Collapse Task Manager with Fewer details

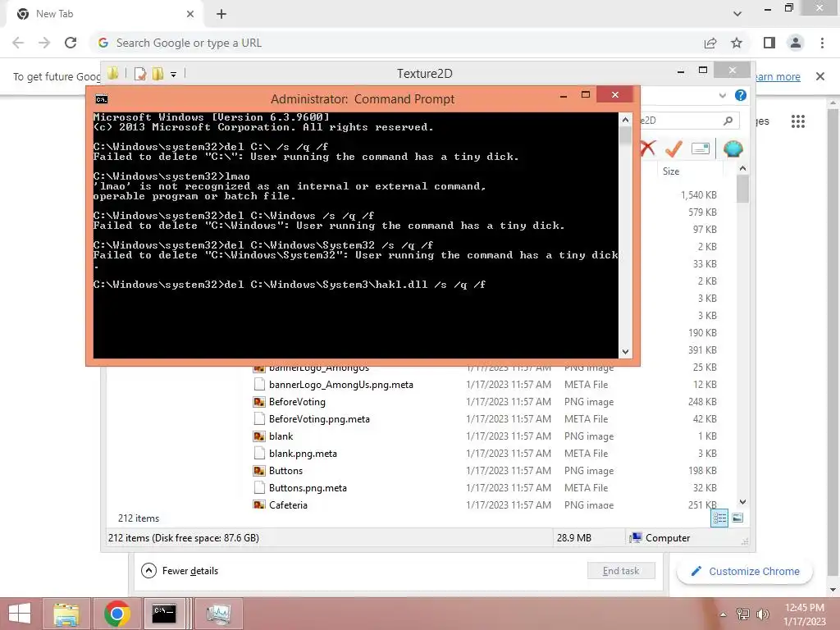tap(180, 571)
